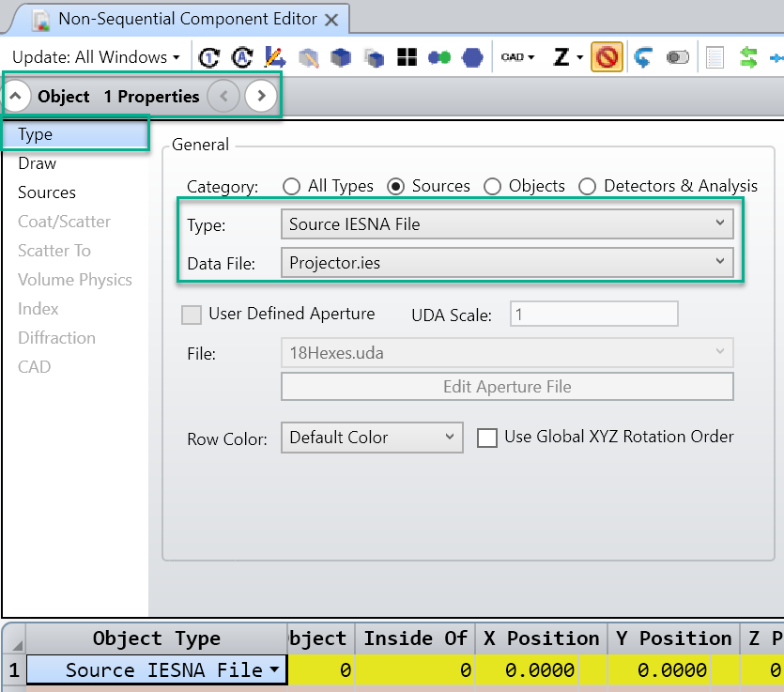This screenshot has height=692, width=784.
Task: Select the Volume Physics properties section
Action: tap(75, 280)
